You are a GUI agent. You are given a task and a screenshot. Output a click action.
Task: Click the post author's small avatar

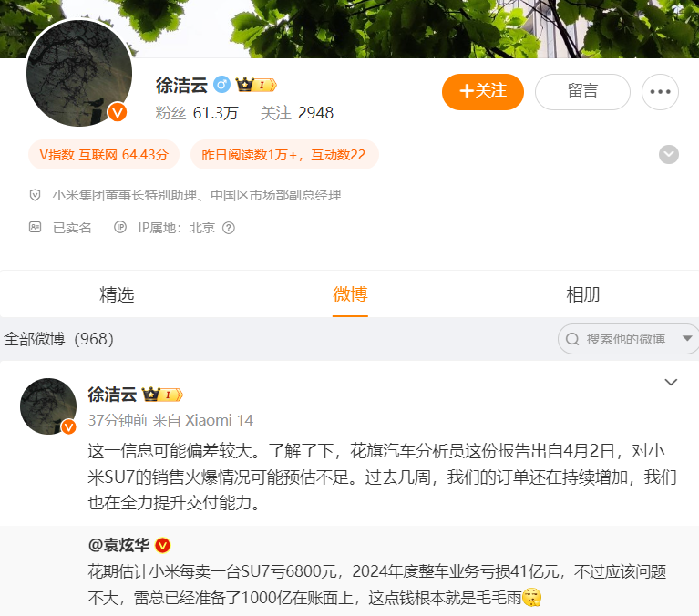(x=48, y=406)
